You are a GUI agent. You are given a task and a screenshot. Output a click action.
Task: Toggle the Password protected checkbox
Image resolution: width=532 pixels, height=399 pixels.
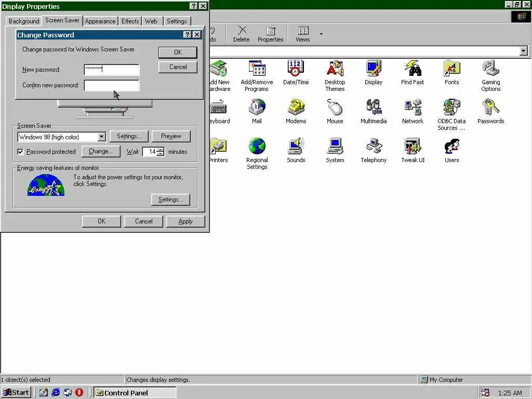(x=20, y=152)
